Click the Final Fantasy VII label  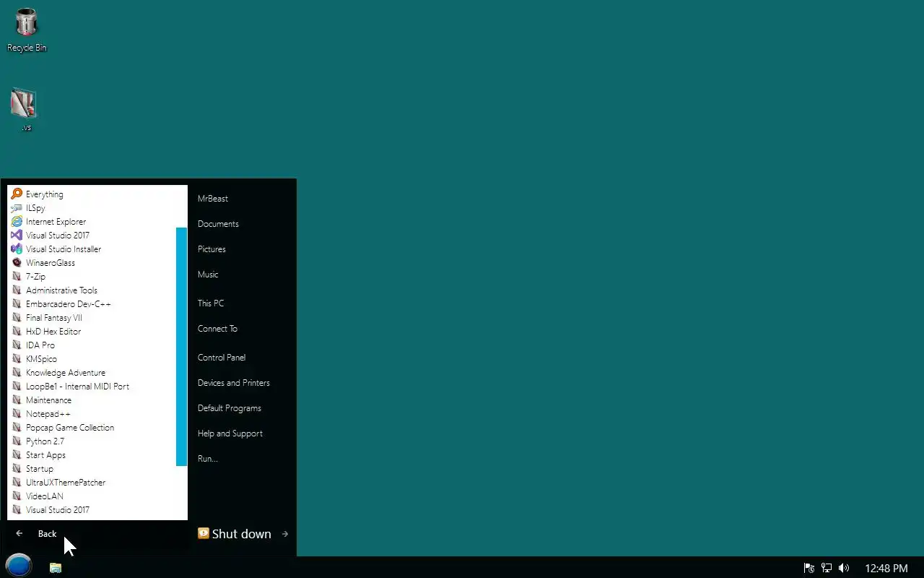(54, 317)
